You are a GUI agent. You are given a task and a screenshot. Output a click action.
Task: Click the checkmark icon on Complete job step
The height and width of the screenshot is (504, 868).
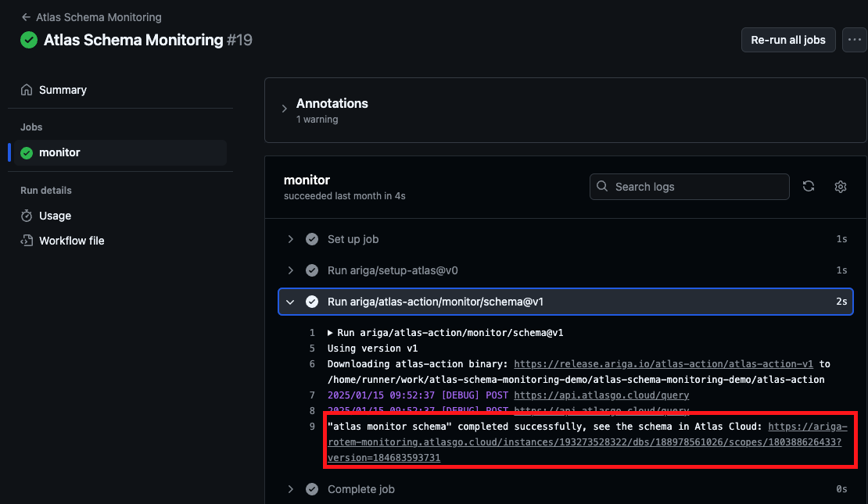[x=312, y=489]
